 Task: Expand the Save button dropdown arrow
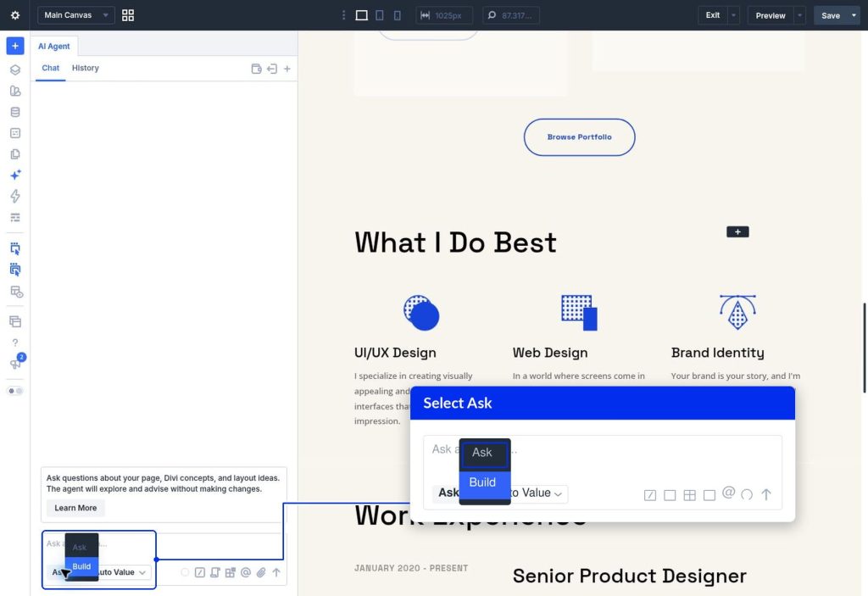[854, 15]
